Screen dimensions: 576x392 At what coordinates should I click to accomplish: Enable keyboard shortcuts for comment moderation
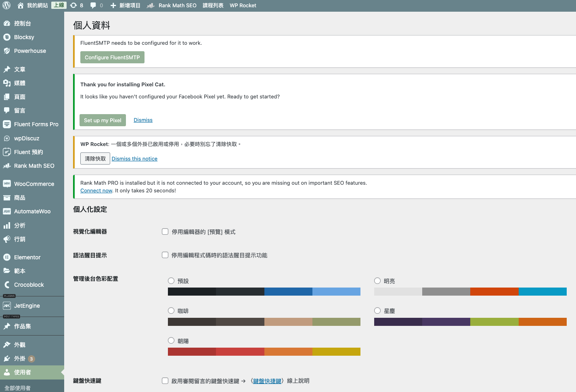pos(165,381)
